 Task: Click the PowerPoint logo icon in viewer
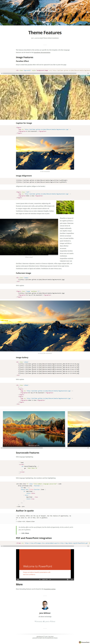click(x=18, y=579)
